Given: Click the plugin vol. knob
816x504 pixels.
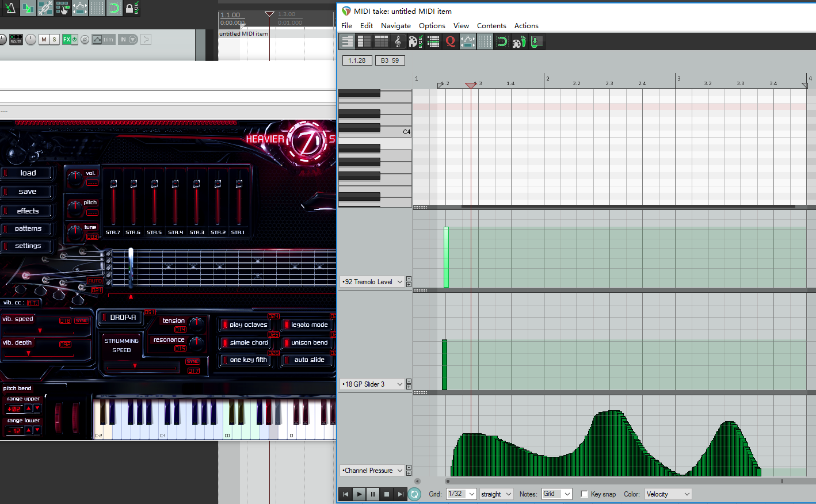Looking at the screenshot, I should (x=75, y=179).
